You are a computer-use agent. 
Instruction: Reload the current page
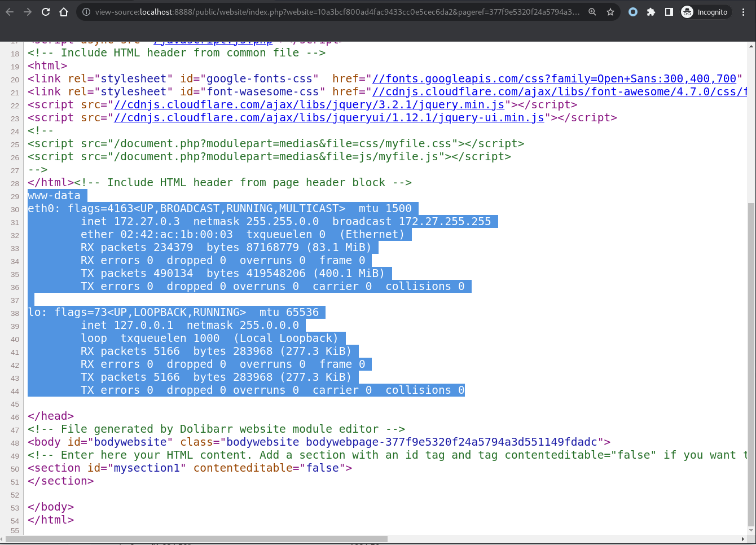[45, 11]
